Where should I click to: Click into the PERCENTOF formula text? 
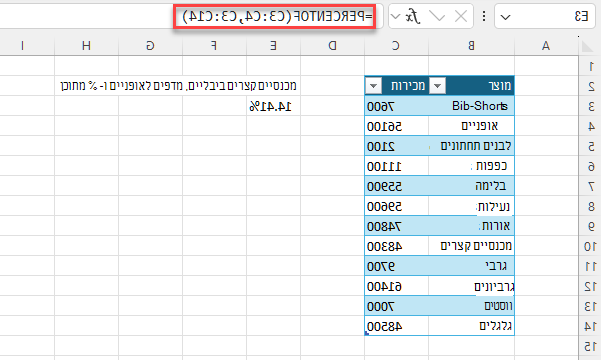point(277,16)
